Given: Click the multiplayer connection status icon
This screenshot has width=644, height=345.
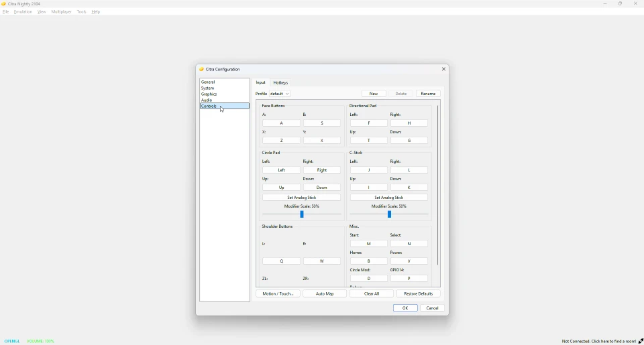Looking at the screenshot, I should [x=641, y=341].
